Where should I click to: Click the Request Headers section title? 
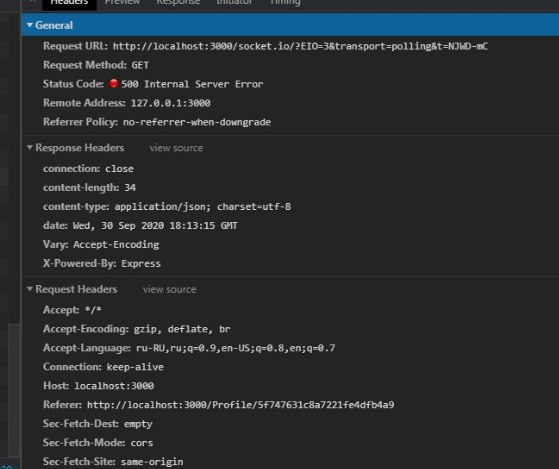pos(76,289)
